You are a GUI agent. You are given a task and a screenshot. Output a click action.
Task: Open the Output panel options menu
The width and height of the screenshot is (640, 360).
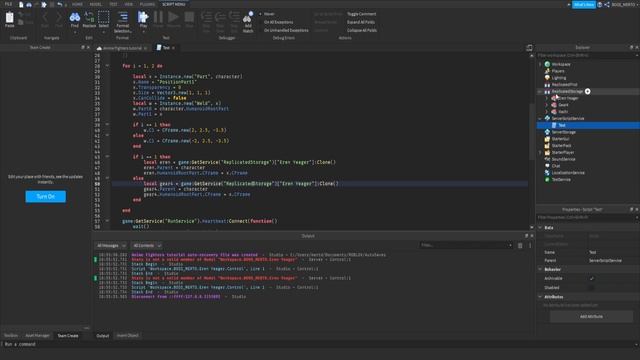click(x=530, y=245)
